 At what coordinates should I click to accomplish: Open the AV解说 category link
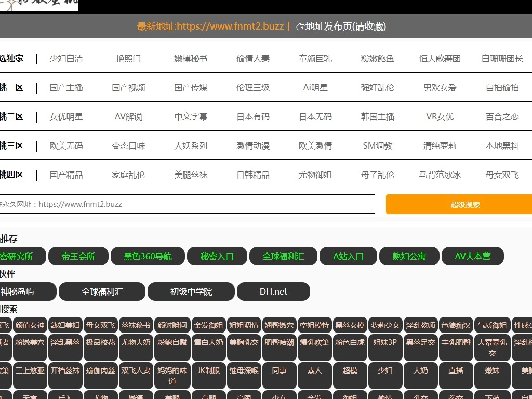pyautogui.click(x=128, y=117)
